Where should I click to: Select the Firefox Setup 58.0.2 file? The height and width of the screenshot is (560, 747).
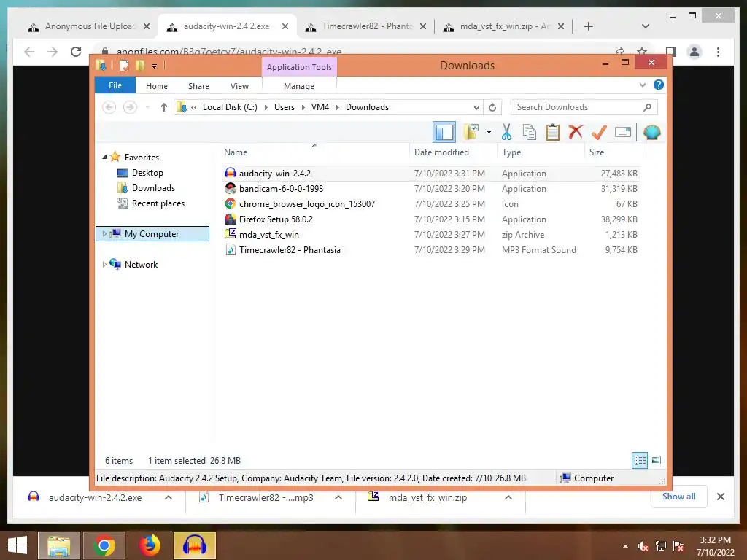pyautogui.click(x=430, y=219)
